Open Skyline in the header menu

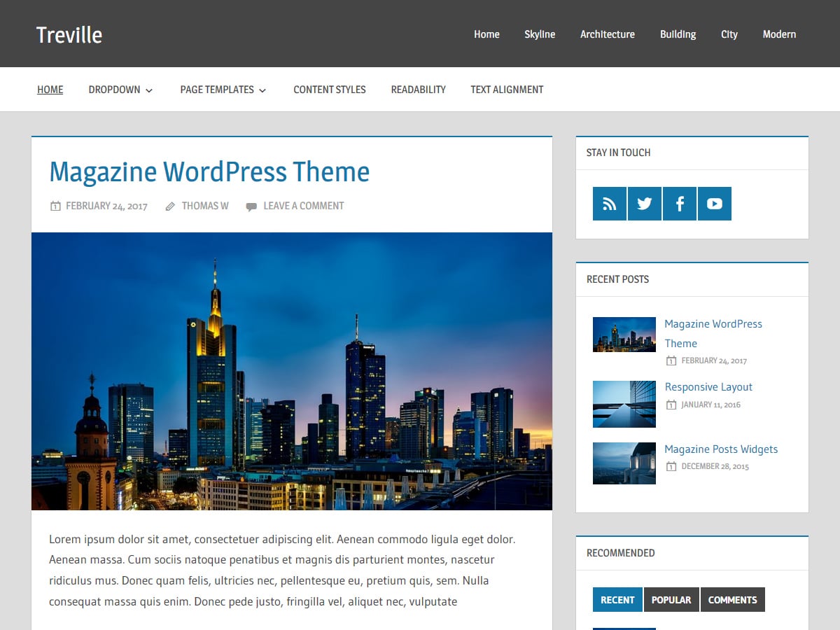540,34
